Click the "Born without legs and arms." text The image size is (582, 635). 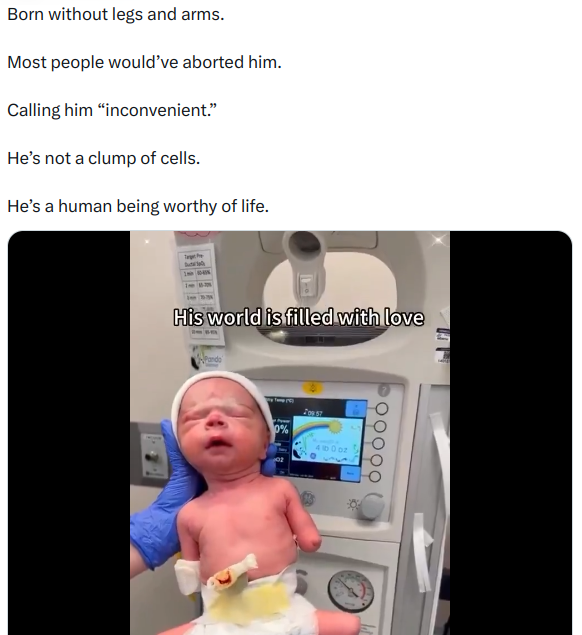pos(115,15)
